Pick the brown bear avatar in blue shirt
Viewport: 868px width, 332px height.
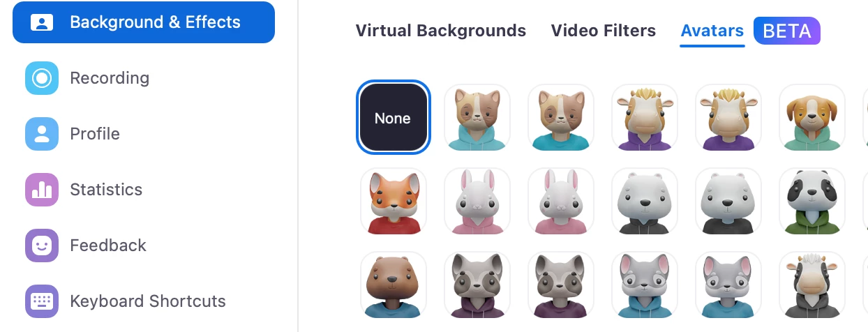(x=394, y=285)
